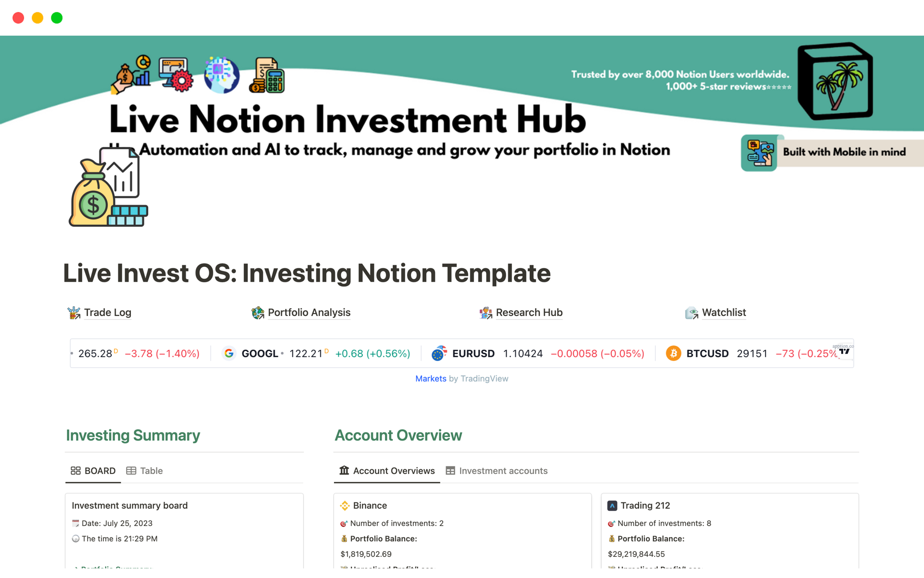Viewport: 924px width, 578px height.
Task: Open the Trade Log page link
Action: 108,313
